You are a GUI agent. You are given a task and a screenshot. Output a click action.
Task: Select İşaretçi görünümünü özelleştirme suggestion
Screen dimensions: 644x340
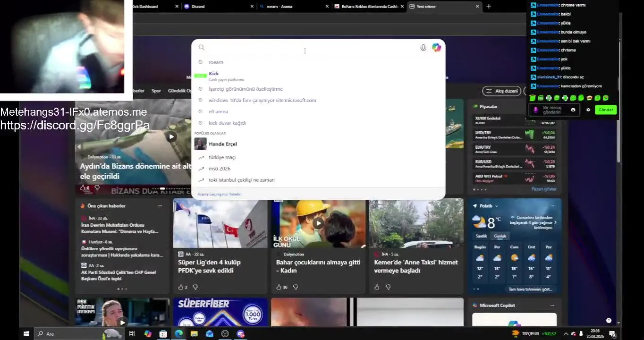point(318,89)
